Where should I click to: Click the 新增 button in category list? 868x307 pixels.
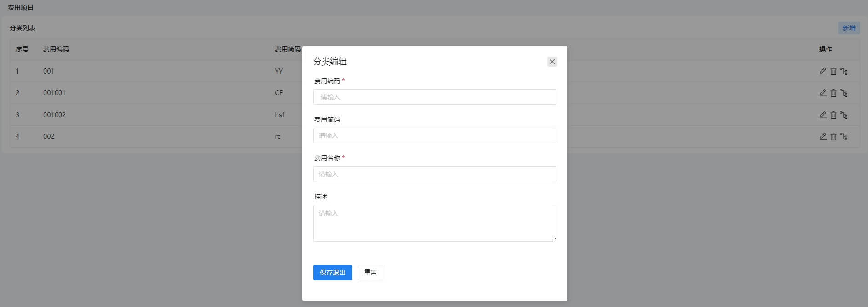click(849, 28)
